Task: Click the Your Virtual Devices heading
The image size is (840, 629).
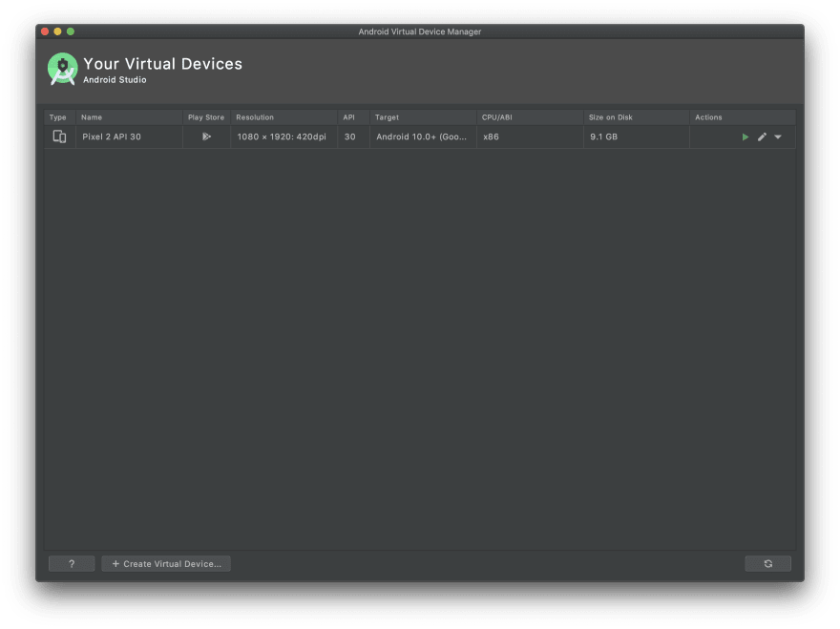Action: coord(163,64)
